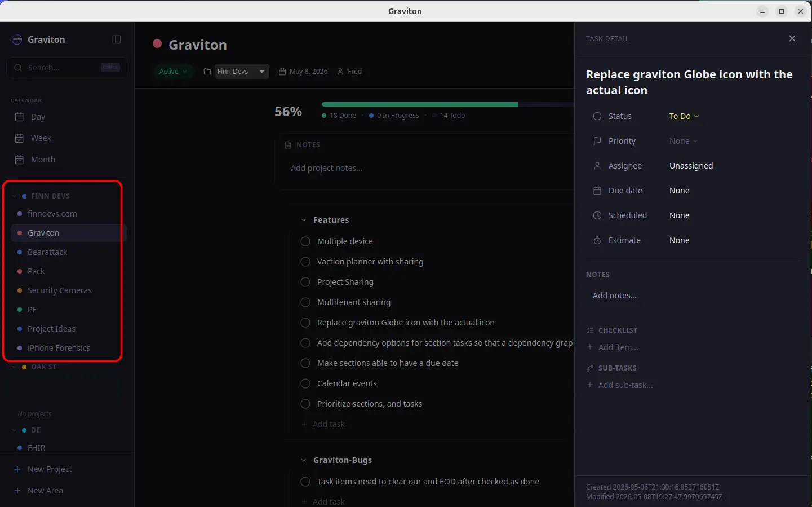812x507 pixels.
Task: Open the Project Ideas project
Action: pos(69,329)
